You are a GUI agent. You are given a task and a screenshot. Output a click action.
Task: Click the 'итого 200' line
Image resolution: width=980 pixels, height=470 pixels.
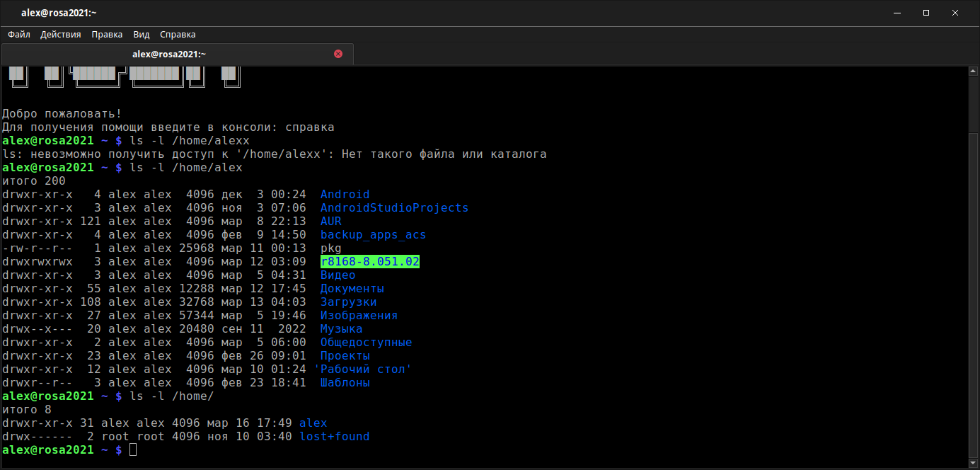(x=34, y=180)
